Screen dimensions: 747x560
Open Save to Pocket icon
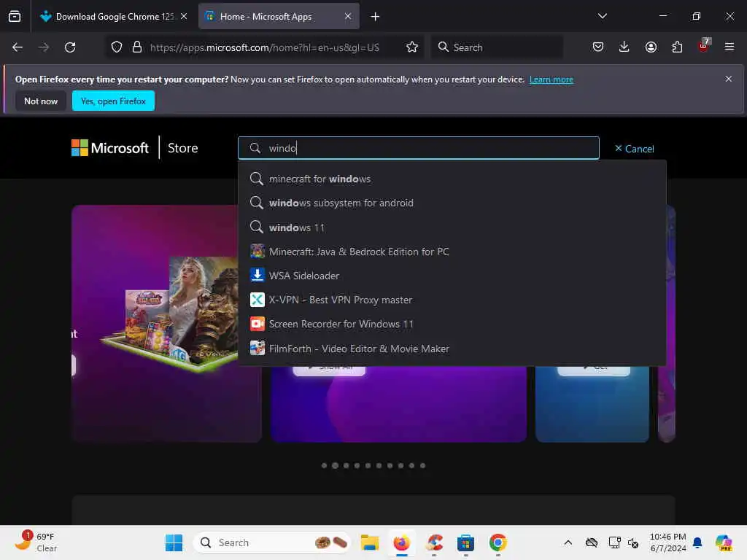point(598,47)
